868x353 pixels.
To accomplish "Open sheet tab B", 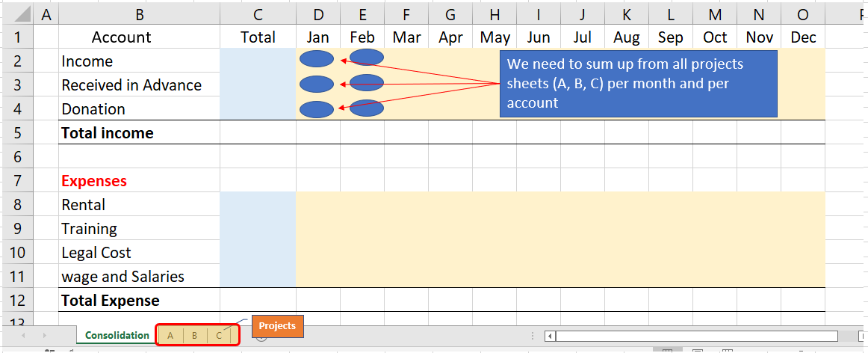I will (x=194, y=335).
